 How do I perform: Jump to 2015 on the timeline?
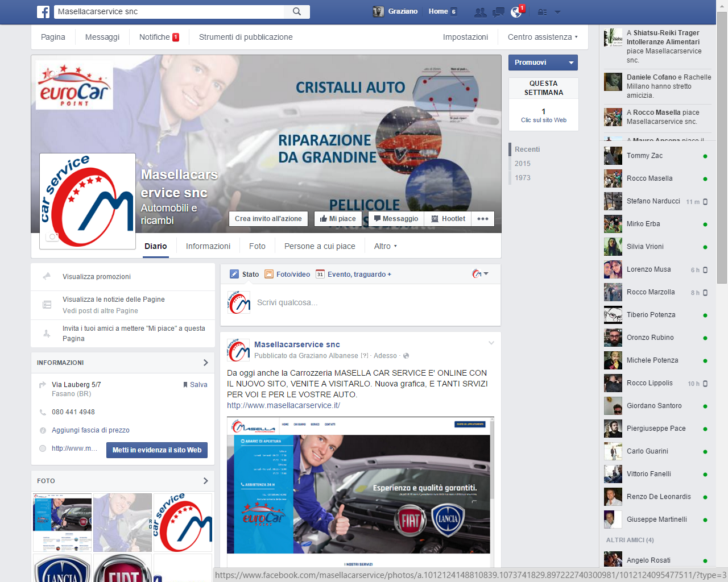[x=523, y=164]
